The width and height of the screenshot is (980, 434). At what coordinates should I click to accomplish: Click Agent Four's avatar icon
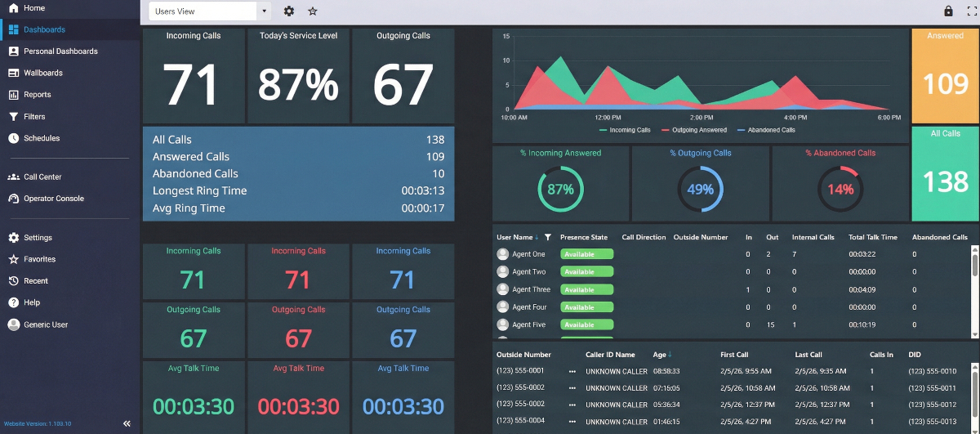pyautogui.click(x=503, y=307)
